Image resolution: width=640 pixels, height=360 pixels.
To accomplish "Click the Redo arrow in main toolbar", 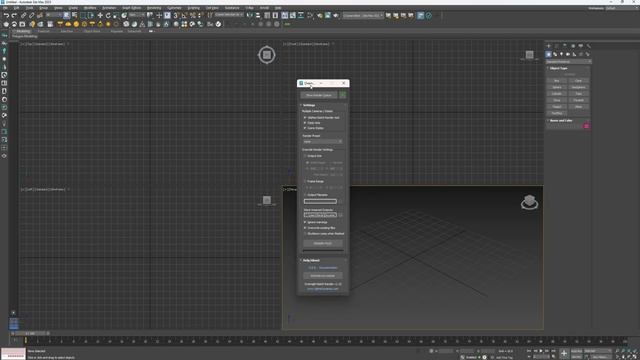I will [14, 16].
